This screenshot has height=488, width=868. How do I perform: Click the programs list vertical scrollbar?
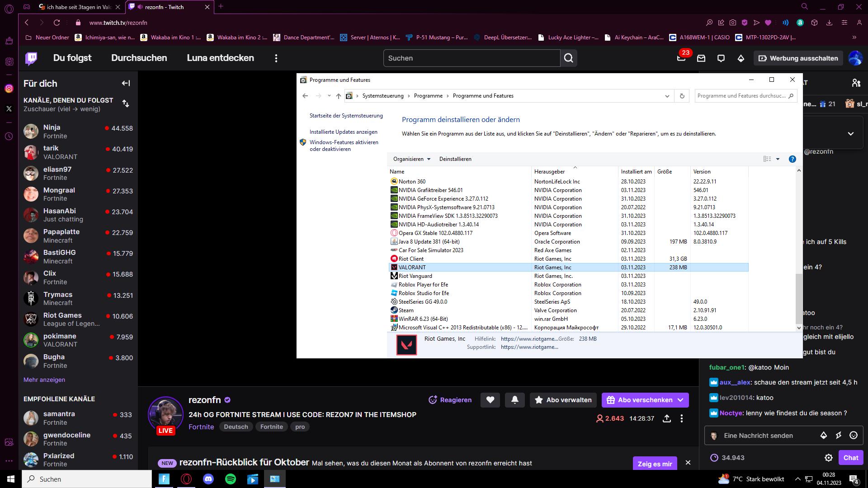798,298
